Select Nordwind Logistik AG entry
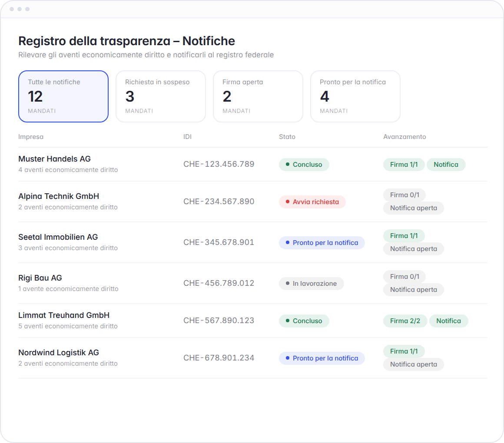This screenshot has height=443, width=504. [x=252, y=358]
